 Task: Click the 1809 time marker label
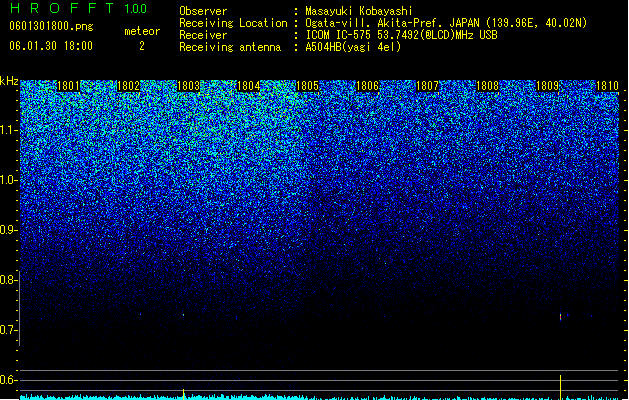pyautogui.click(x=548, y=86)
